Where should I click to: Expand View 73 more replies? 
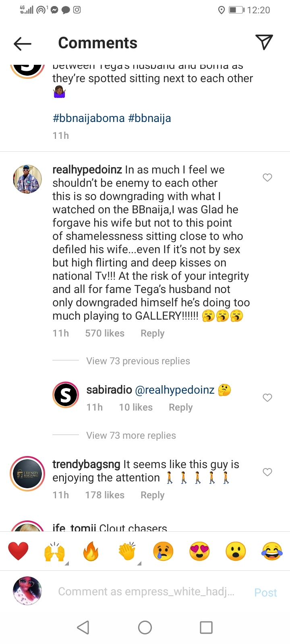131,436
